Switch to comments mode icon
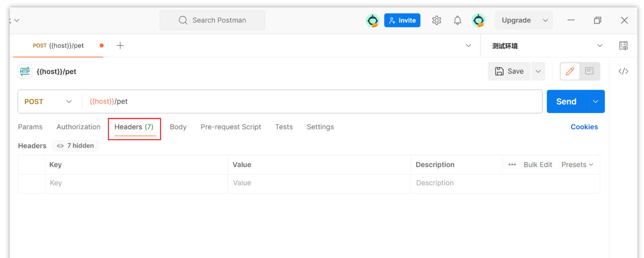Image resolution: width=644 pixels, height=258 pixels. coord(589,71)
